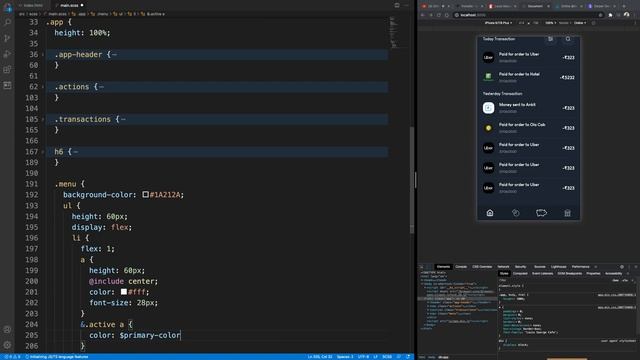Screen dimensions: 640x360
Task: Expand the folded .app-header block on line 36
Action: point(43,55)
